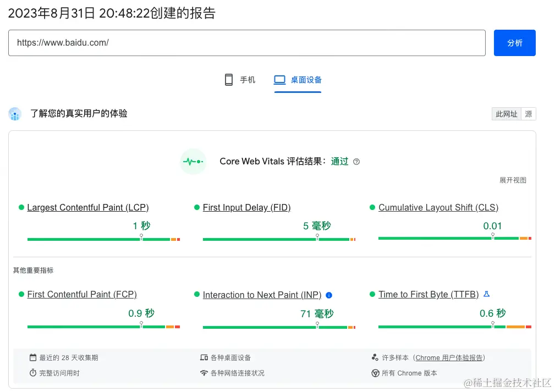Click the blue user experience chart icon
The image size is (555, 392).
pos(15,114)
